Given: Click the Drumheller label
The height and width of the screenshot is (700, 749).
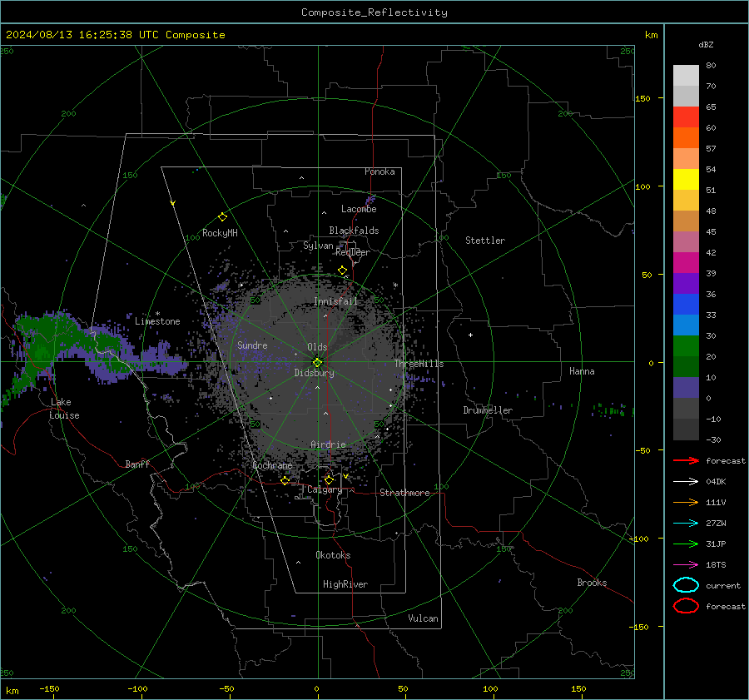Looking at the screenshot, I should [488, 410].
